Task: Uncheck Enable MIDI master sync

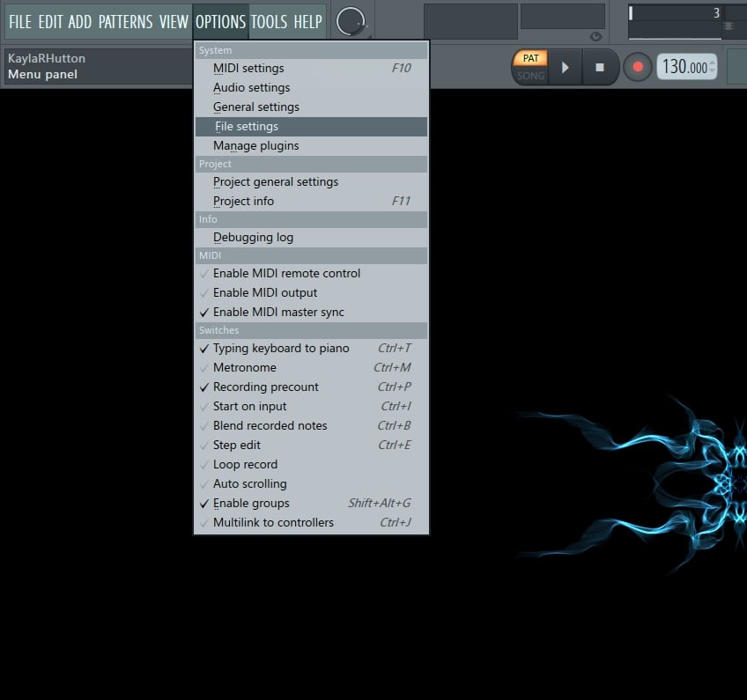Action: click(x=278, y=313)
